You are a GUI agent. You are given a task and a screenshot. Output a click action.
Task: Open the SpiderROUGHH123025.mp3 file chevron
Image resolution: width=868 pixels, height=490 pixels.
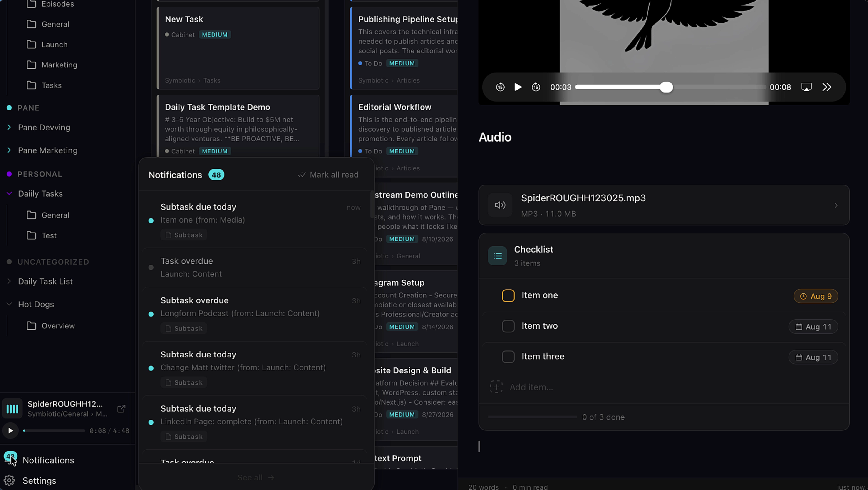pyautogui.click(x=836, y=205)
